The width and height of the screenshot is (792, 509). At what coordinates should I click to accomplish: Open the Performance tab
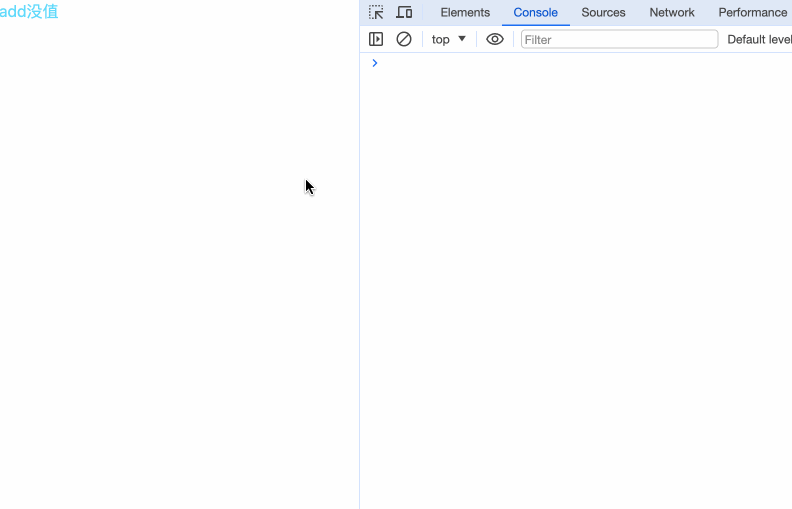[x=752, y=13]
